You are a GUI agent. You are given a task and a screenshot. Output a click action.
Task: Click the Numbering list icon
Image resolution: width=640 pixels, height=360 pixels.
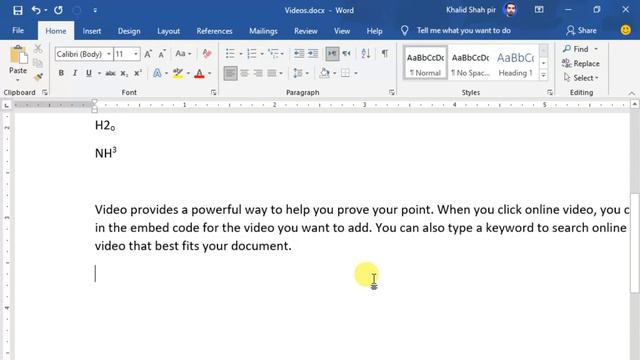(252, 53)
